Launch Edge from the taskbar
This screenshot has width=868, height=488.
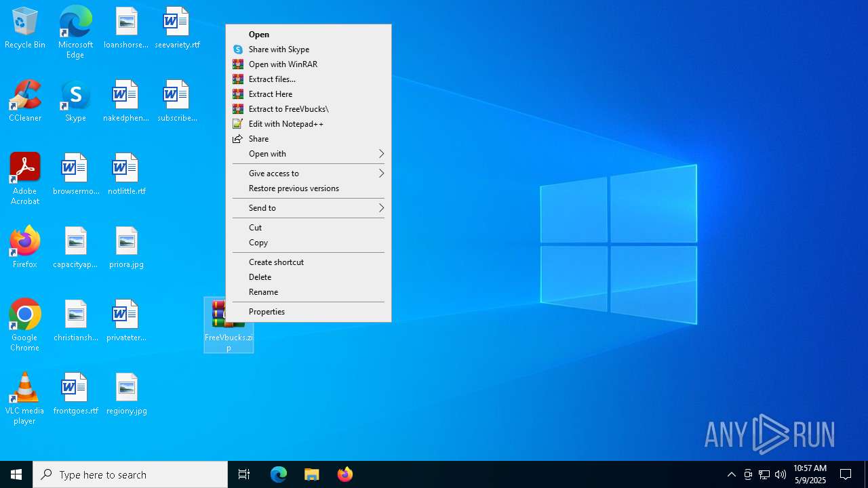click(x=279, y=474)
